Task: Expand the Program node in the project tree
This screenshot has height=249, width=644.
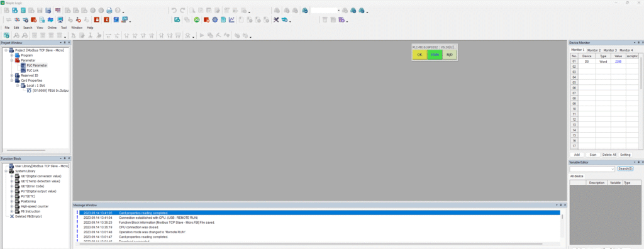Action: [x=12, y=55]
